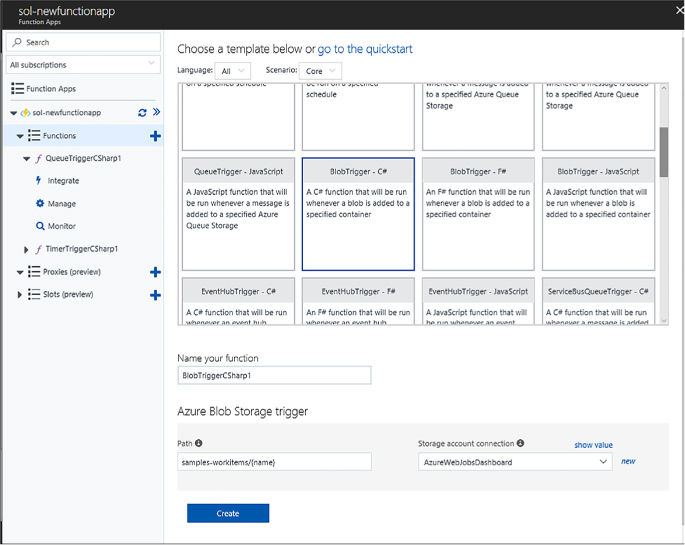Collapse the sol-newfunctionapp tree node
This screenshot has width=685, height=545.
pyautogui.click(x=14, y=113)
